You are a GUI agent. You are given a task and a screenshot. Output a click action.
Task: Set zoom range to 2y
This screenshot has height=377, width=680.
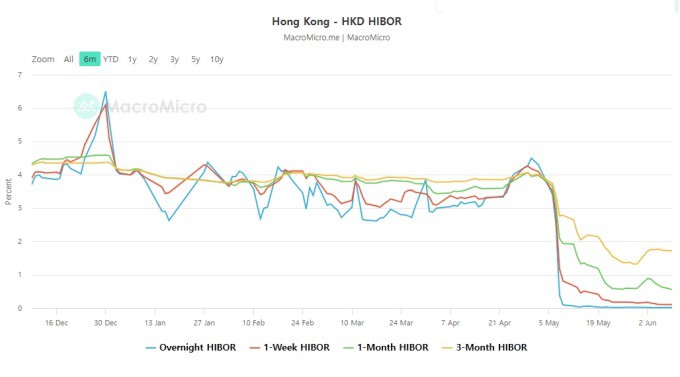[x=153, y=59]
